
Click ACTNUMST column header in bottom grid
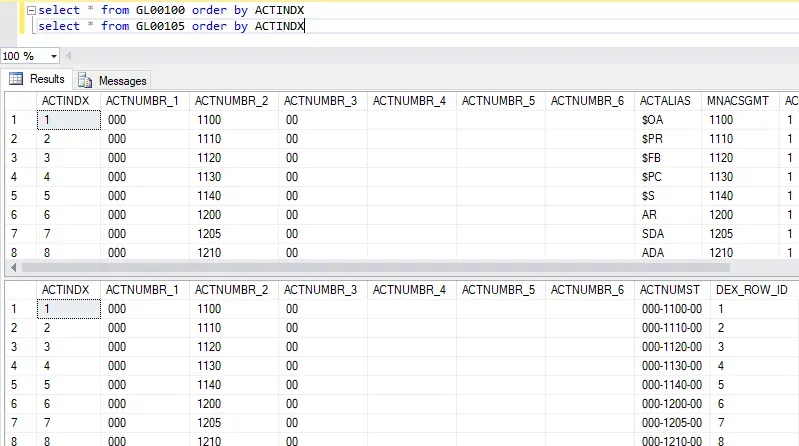670,289
